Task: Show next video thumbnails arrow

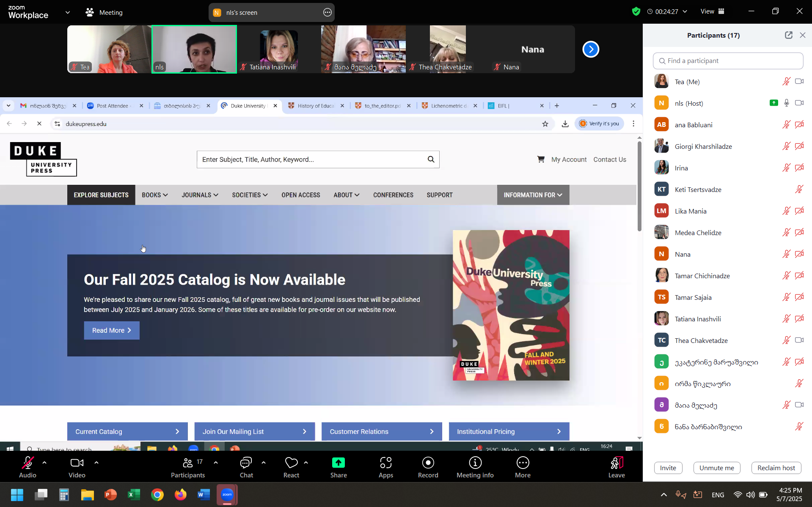Action: [x=591, y=49]
